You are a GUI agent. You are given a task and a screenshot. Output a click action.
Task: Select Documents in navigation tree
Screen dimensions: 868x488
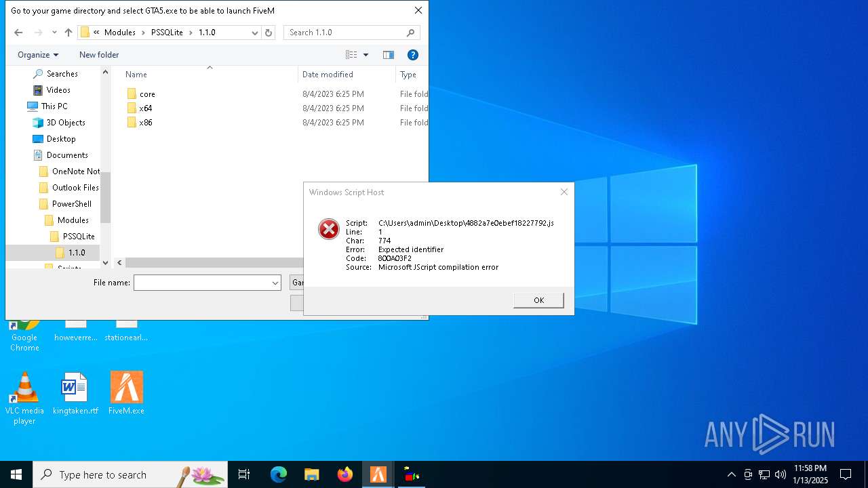(67, 155)
